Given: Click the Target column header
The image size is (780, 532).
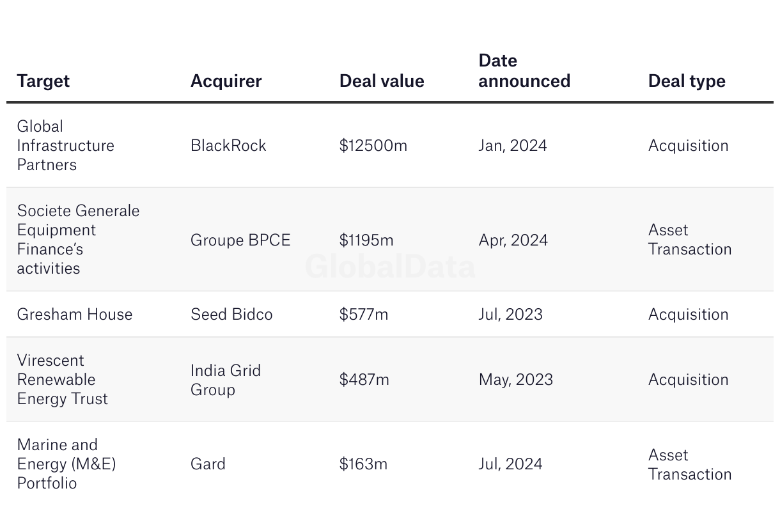Looking at the screenshot, I should pos(43,81).
